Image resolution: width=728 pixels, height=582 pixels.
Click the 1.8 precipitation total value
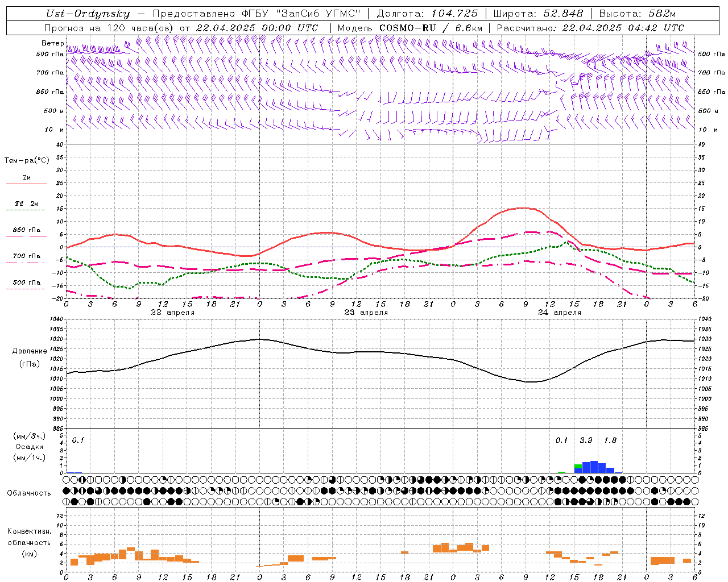[610, 440]
